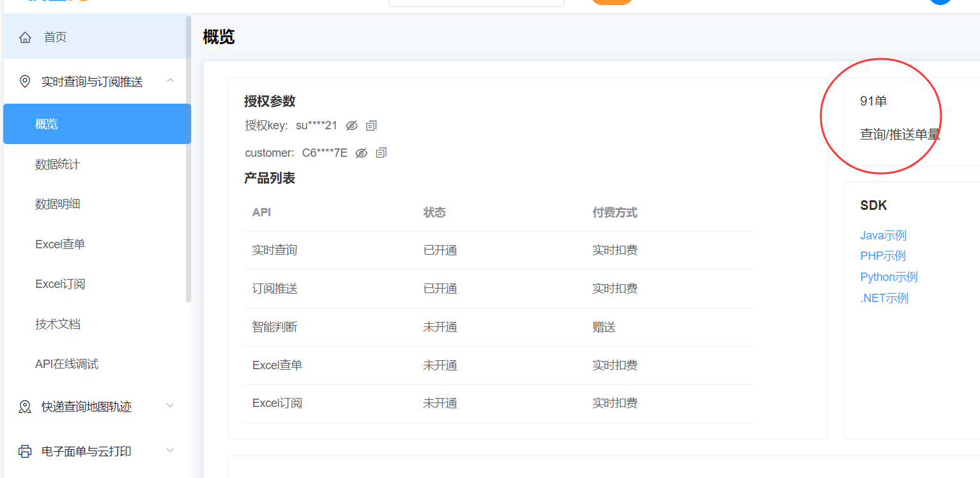Click the sidebar vertical scrollbar
This screenshot has height=478, width=980.
tap(188, 160)
